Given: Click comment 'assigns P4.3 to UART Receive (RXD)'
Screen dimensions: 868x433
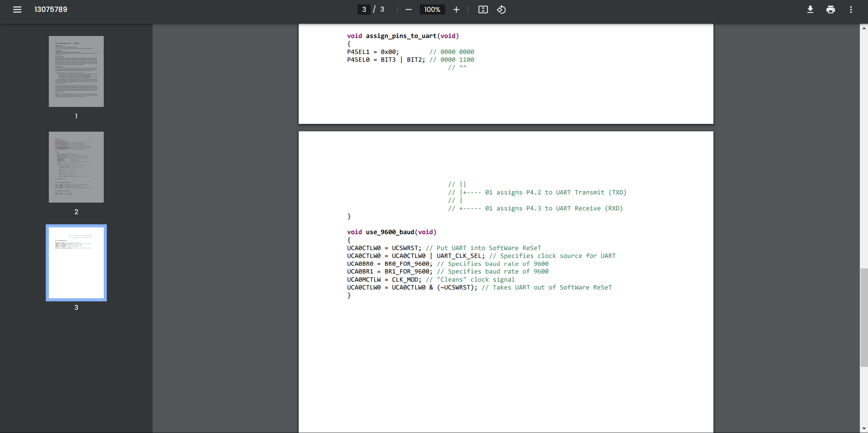Looking at the screenshot, I should coord(560,208).
